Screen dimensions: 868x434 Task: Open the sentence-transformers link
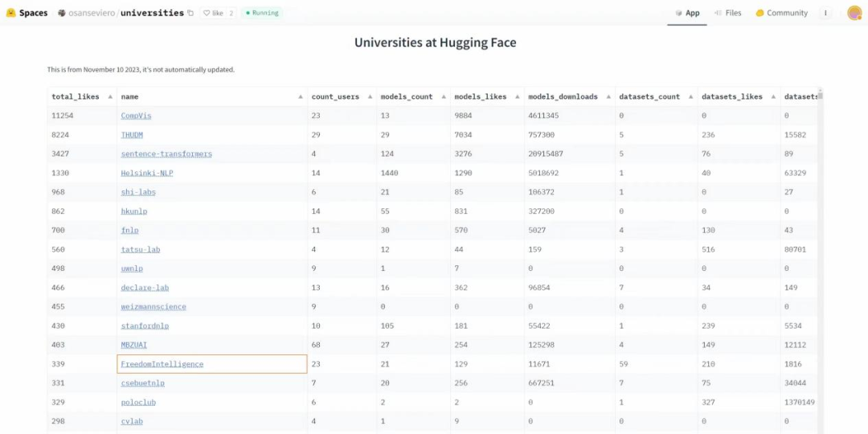point(166,154)
